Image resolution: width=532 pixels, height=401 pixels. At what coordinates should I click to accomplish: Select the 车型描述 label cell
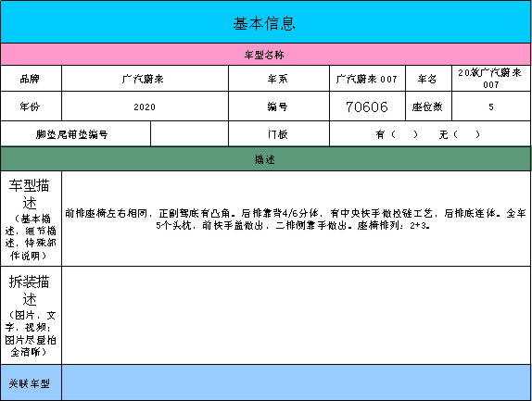pos(31,219)
